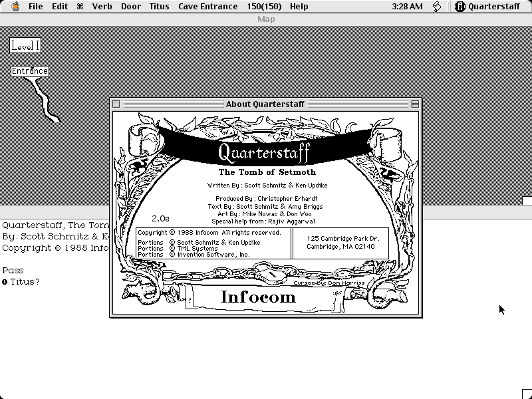Click the Written By credits line
Screen dimensions: 532x399
click(267, 186)
